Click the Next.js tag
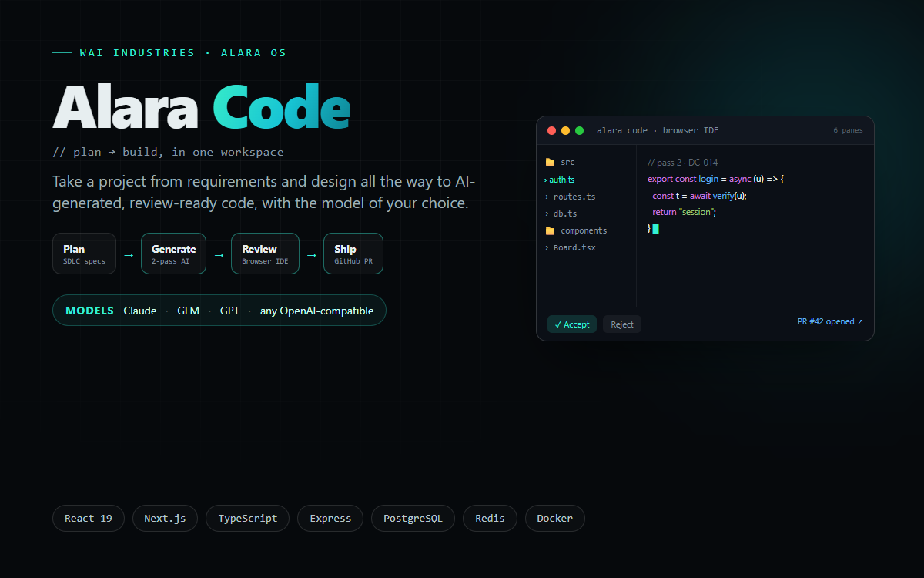This screenshot has height=578, width=924. (x=165, y=519)
